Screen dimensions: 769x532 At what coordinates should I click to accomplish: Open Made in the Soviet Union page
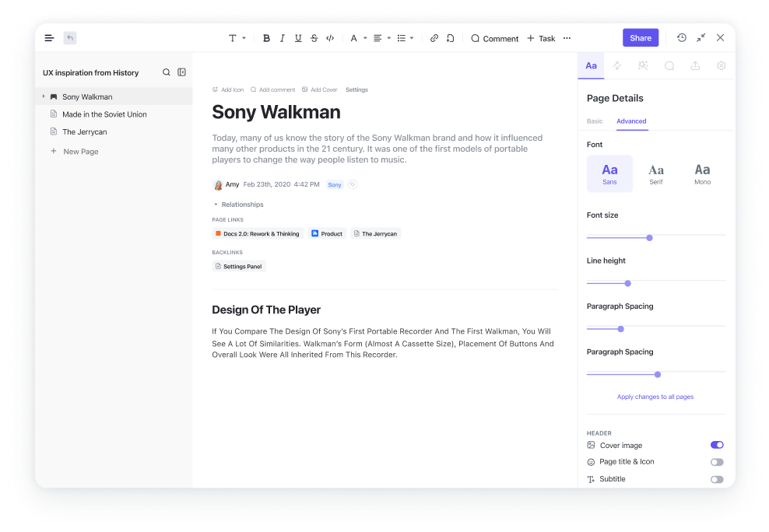[104, 114]
